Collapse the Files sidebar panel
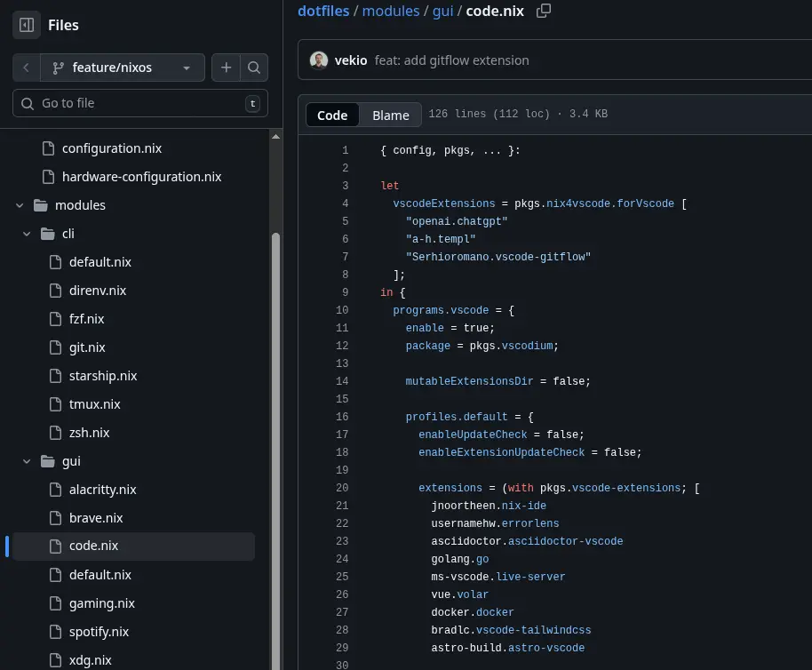This screenshot has width=812, height=670. 26,24
